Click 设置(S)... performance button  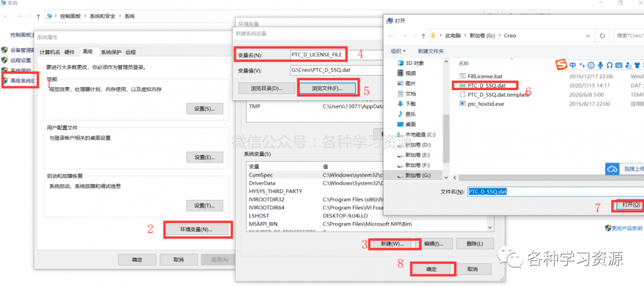(x=205, y=109)
